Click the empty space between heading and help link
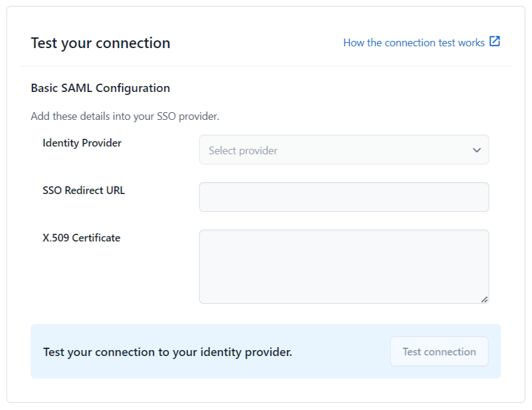This screenshot has height=410, width=532. pos(255,43)
